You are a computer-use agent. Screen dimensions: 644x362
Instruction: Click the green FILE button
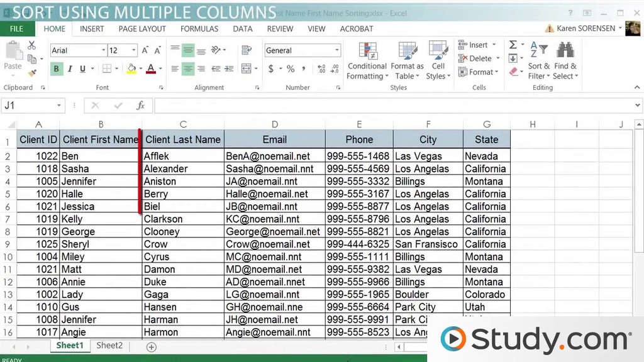point(17,28)
